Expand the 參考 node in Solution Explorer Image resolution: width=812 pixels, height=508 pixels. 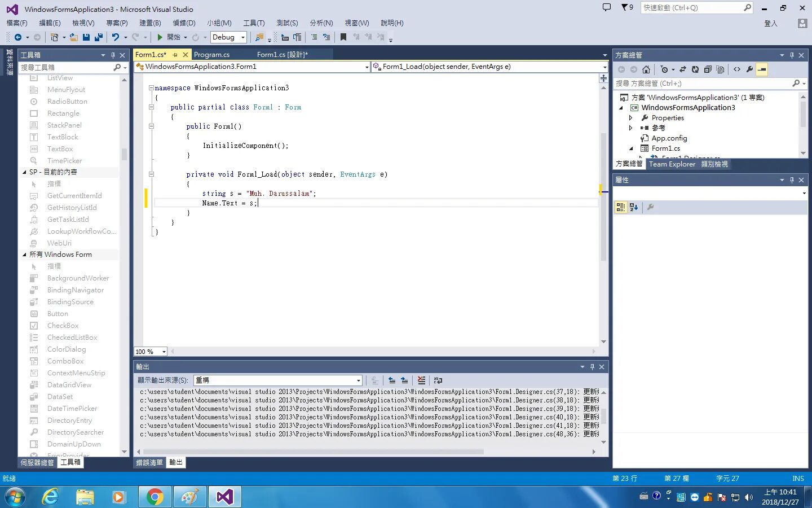pos(631,128)
